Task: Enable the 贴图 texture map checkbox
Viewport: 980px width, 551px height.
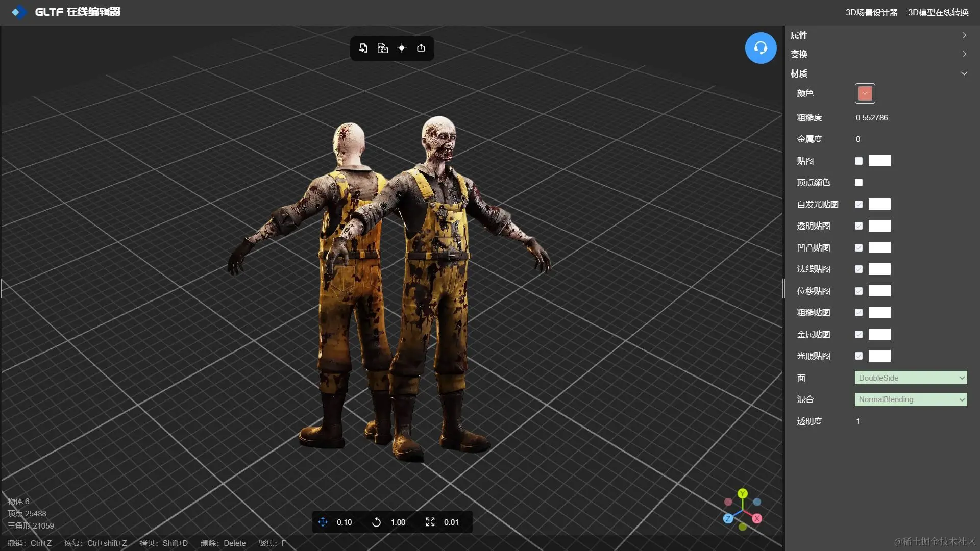Action: [x=859, y=161]
